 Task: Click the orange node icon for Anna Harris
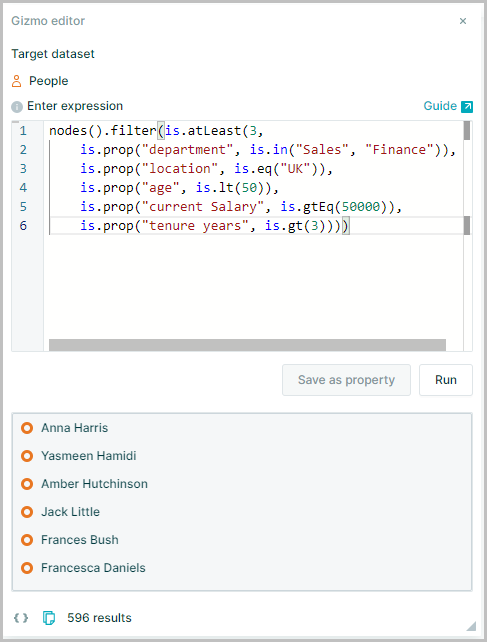coord(27,428)
